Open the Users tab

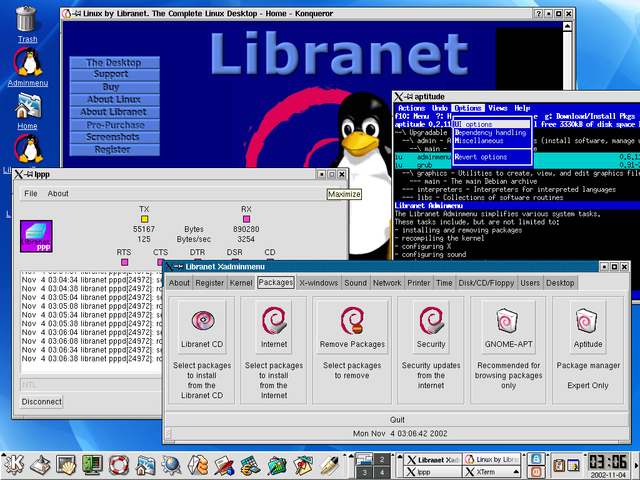click(530, 283)
